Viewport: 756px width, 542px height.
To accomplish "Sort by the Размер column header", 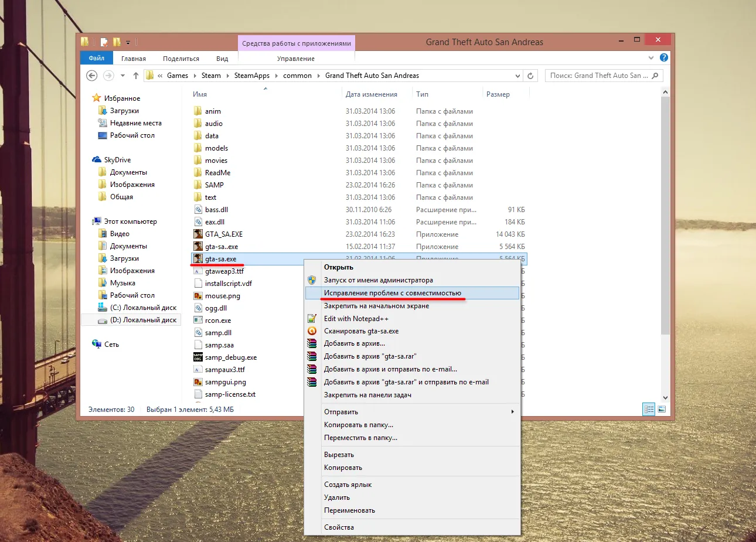I will [498, 94].
